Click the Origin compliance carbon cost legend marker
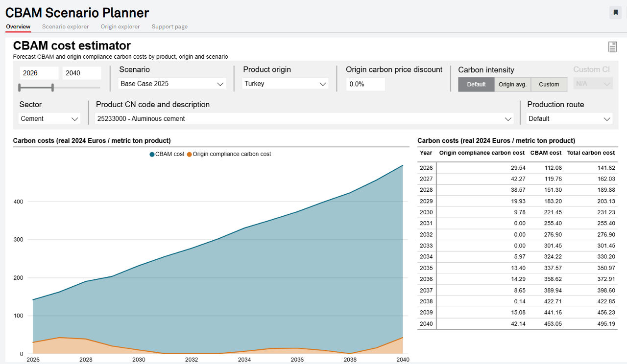Viewport: 627px width, 364px height. click(x=190, y=154)
